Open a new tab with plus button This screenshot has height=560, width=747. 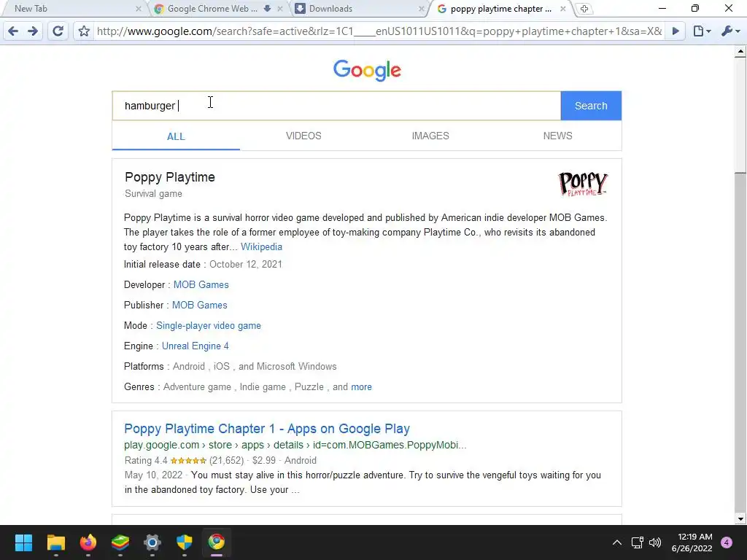pos(584,9)
